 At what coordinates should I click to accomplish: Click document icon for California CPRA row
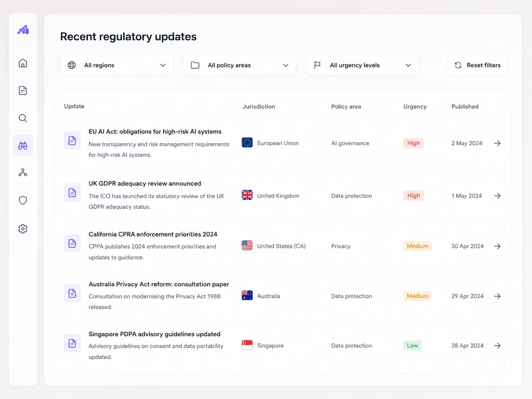pos(72,244)
